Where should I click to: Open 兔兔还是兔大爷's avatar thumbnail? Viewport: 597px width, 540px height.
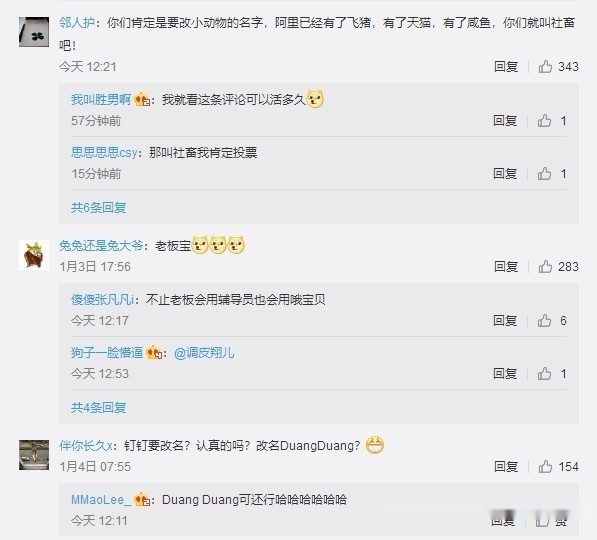[34, 255]
